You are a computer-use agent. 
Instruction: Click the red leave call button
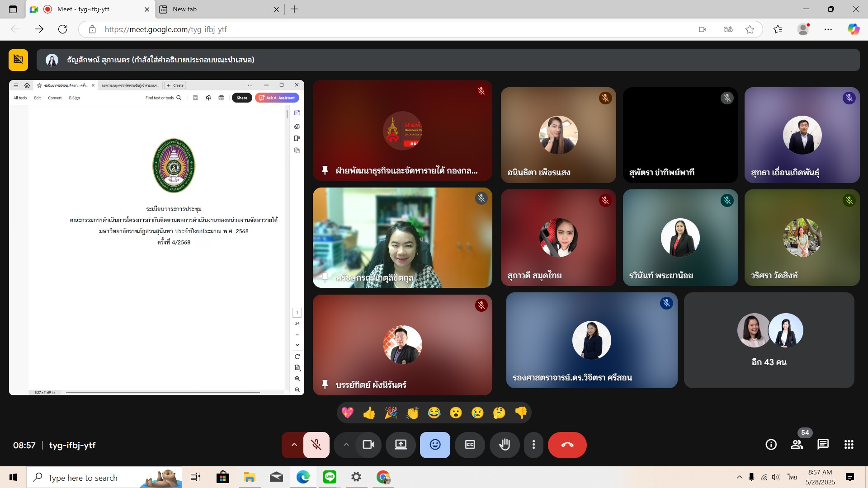567,445
